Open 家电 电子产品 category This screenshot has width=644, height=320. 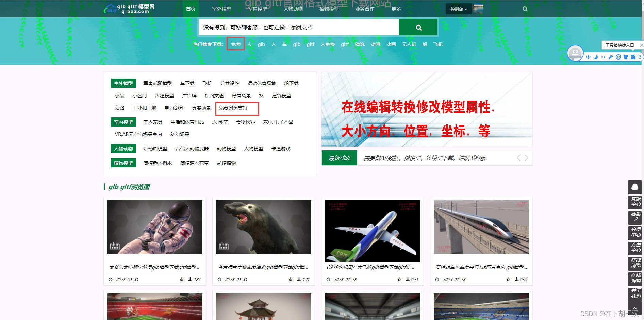[278, 122]
